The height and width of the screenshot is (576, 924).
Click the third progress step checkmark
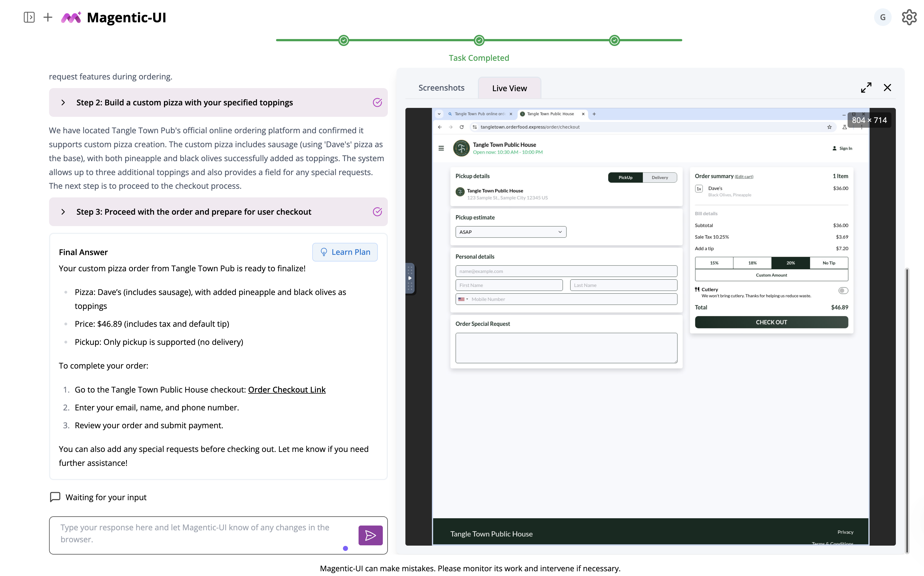pyautogui.click(x=614, y=40)
